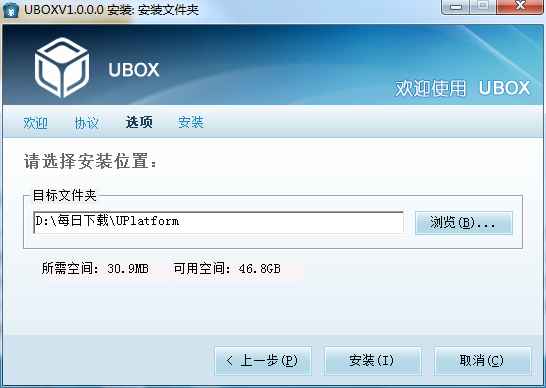Focus the target folder path field
Viewport: 546px width, 388px height.
coord(219,222)
